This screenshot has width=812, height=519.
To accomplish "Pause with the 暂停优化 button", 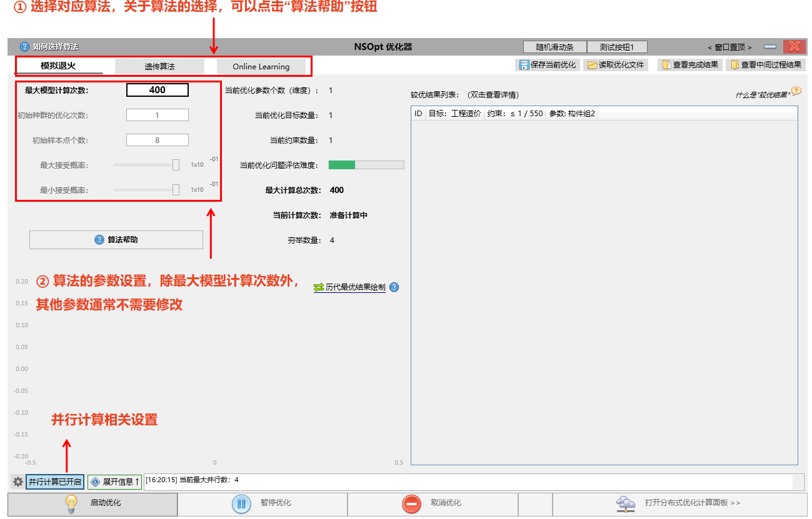I will point(263,503).
